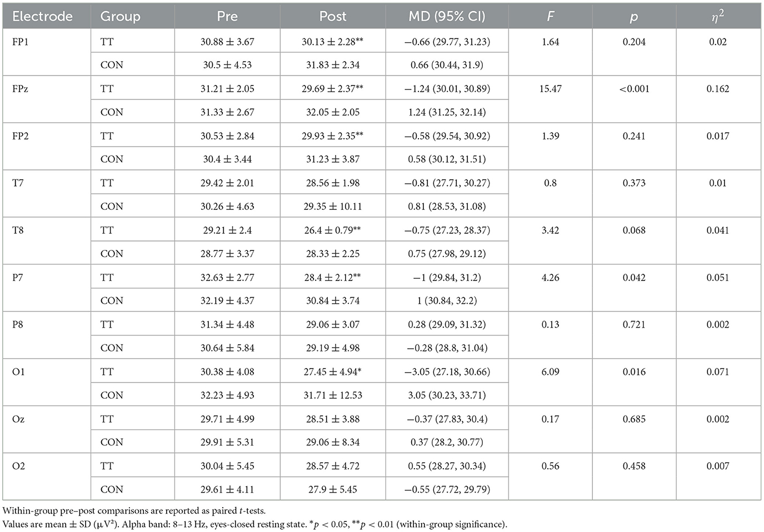Select the F value 15.47 cell
Screen dimensions: 764x532
pos(550,89)
